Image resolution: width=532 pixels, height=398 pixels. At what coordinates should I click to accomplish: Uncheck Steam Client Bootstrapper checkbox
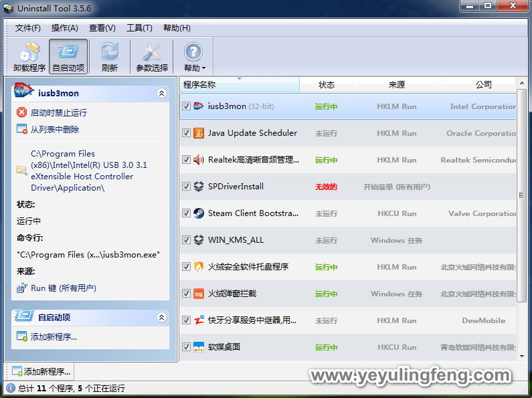tap(186, 213)
